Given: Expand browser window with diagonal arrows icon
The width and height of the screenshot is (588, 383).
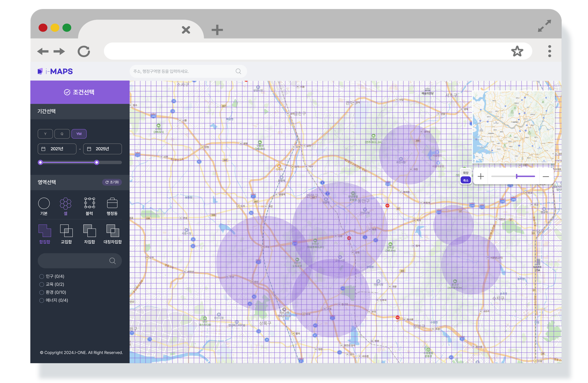Looking at the screenshot, I should pos(544,26).
